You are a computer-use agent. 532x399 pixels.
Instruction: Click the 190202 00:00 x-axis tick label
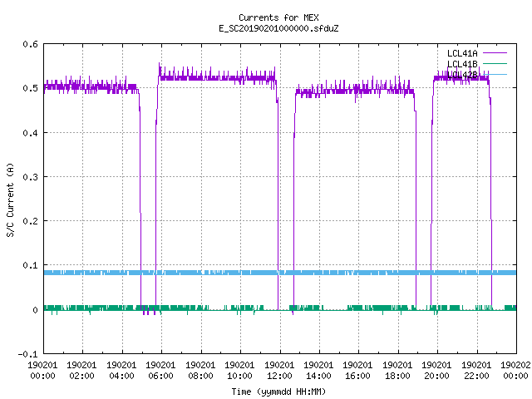pos(515,371)
